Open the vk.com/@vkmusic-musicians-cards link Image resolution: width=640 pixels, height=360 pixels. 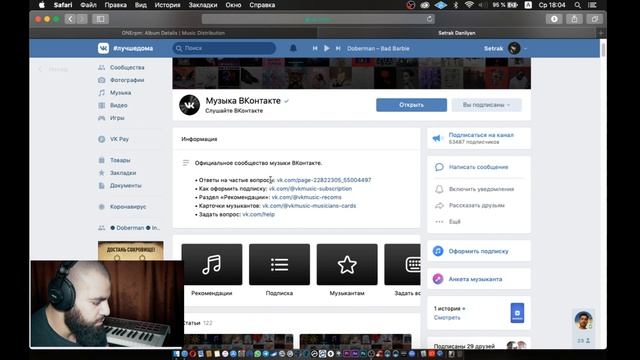pos(309,206)
